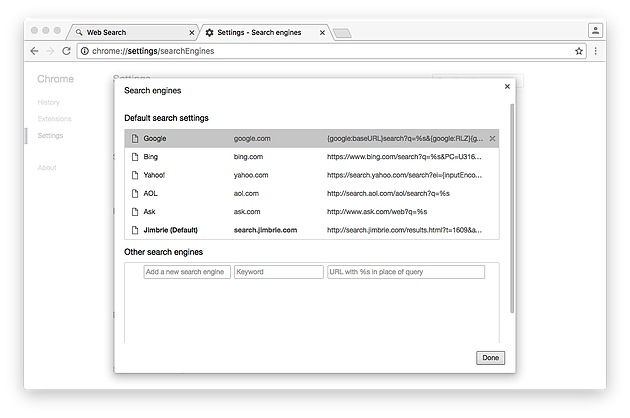
Task: Open History in the Chrome sidebar
Action: click(49, 102)
